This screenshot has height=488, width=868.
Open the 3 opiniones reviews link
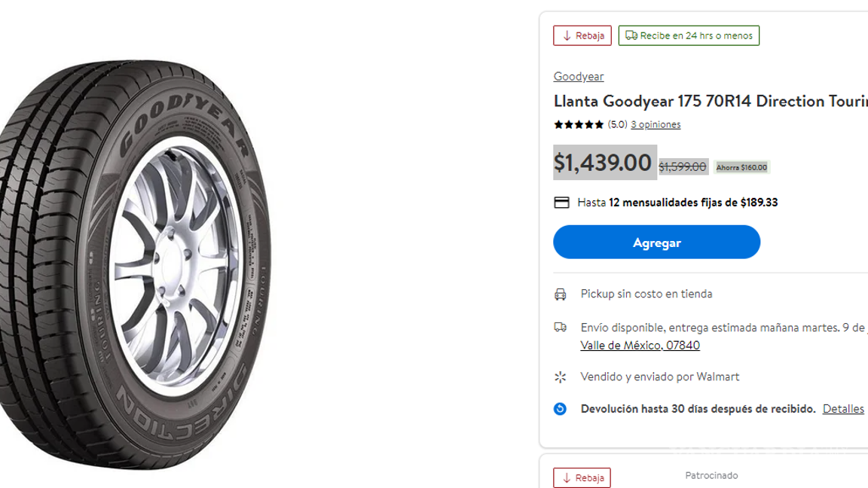tap(656, 124)
